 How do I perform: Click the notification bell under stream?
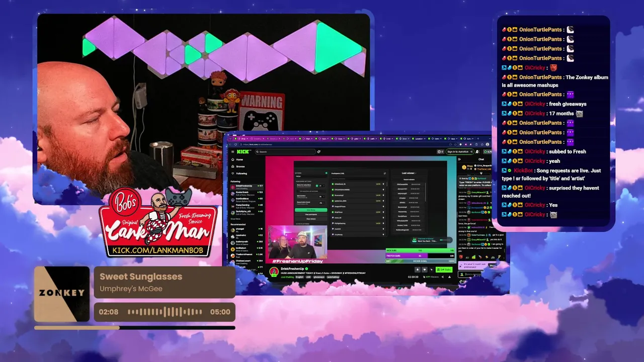click(418, 269)
